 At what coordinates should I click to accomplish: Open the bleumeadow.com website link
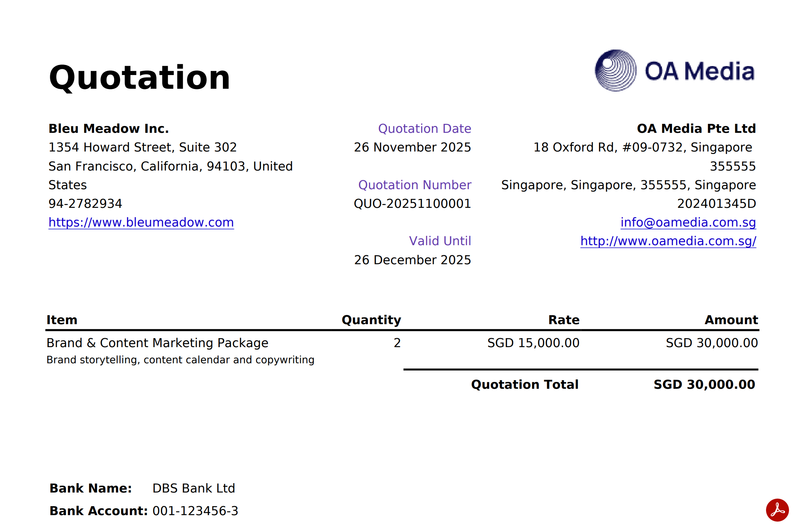click(141, 223)
